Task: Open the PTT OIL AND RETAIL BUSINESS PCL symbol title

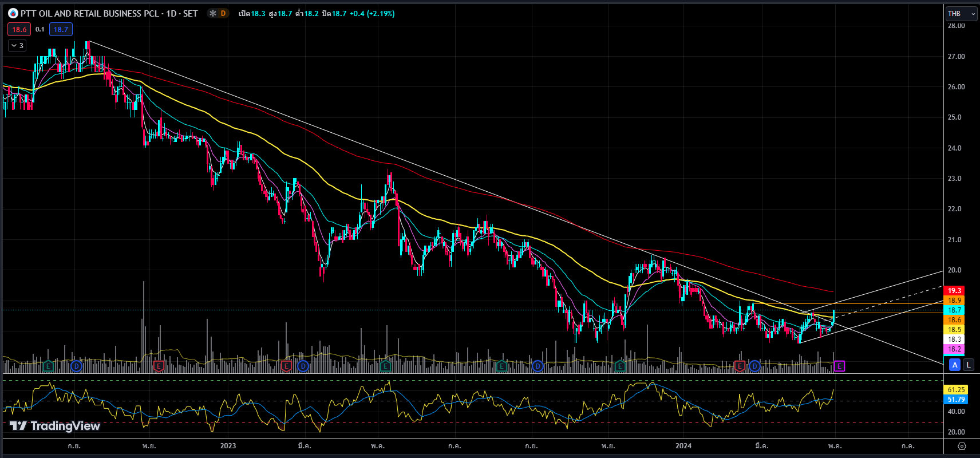Action: point(109,13)
